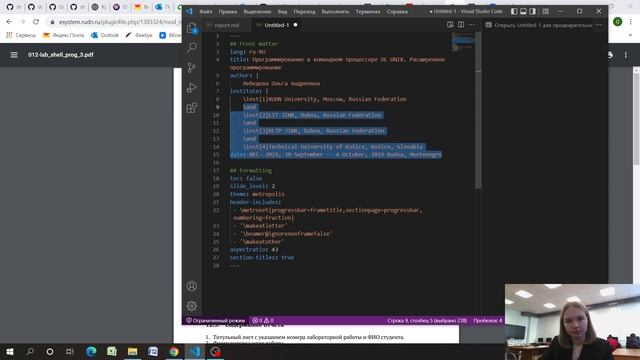Toggle the bottom panel layout
The width and height of the screenshot is (640, 360).
pyautogui.click(x=523, y=11)
